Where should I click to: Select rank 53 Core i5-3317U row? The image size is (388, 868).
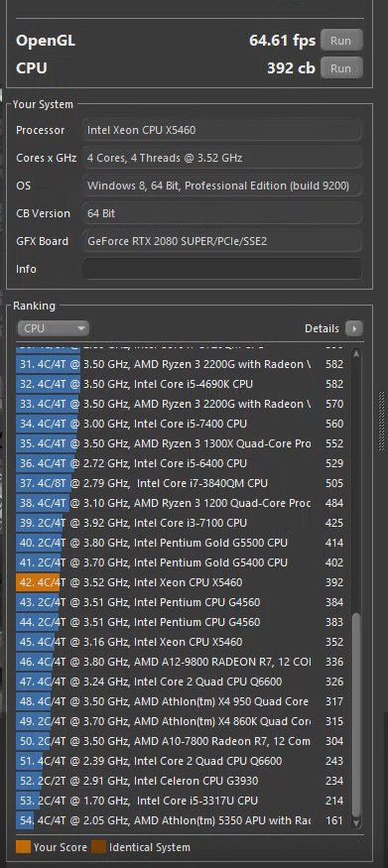coord(181,801)
